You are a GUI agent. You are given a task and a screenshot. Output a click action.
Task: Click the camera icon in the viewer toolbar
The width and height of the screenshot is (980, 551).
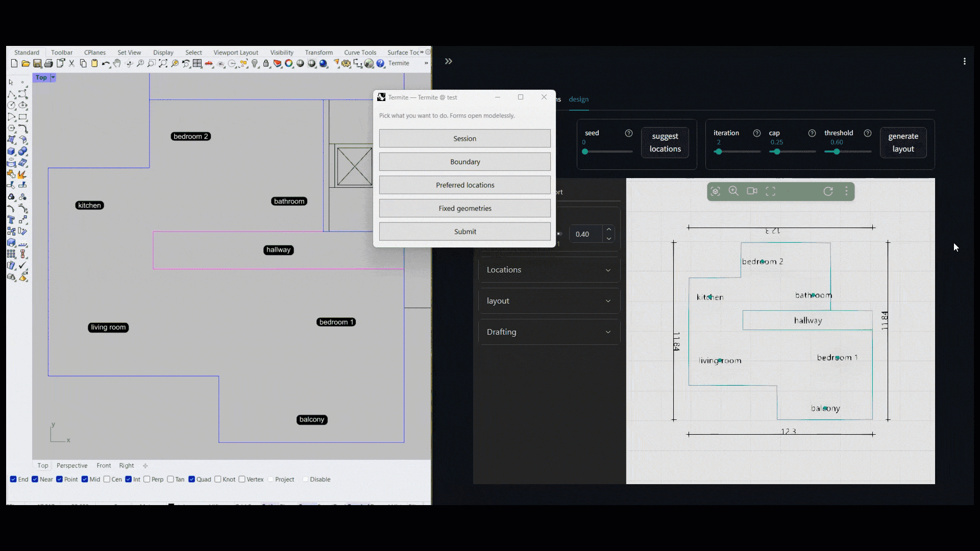(x=752, y=191)
